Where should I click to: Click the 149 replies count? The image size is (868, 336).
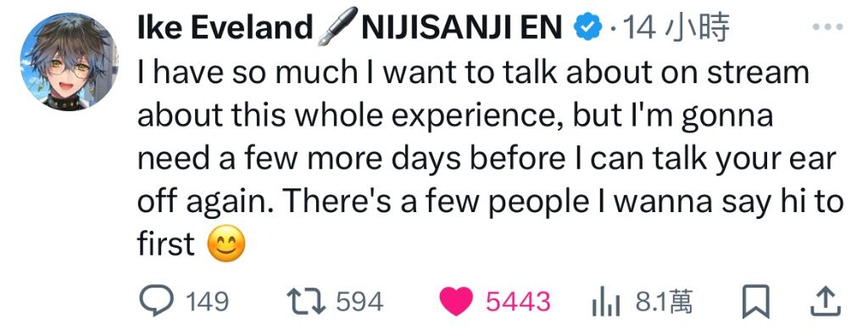coord(206,302)
